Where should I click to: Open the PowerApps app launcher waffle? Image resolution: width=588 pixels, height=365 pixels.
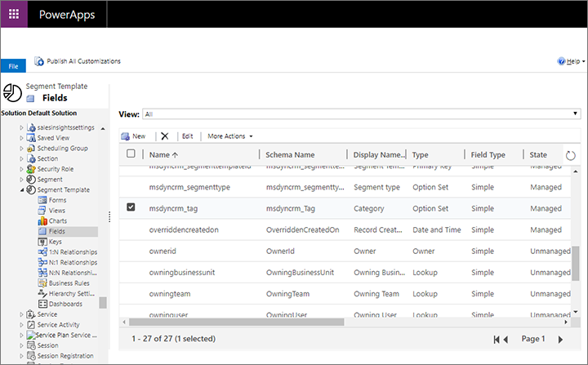coord(14,14)
